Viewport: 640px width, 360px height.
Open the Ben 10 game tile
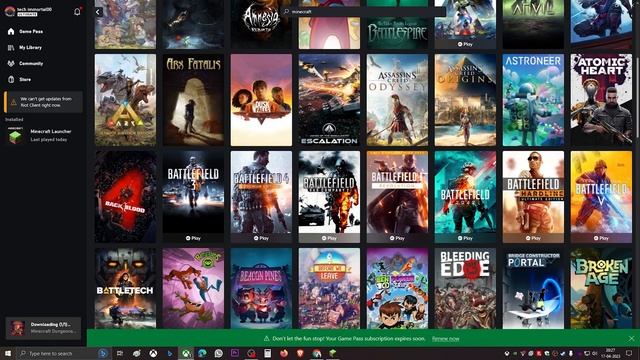click(398, 289)
